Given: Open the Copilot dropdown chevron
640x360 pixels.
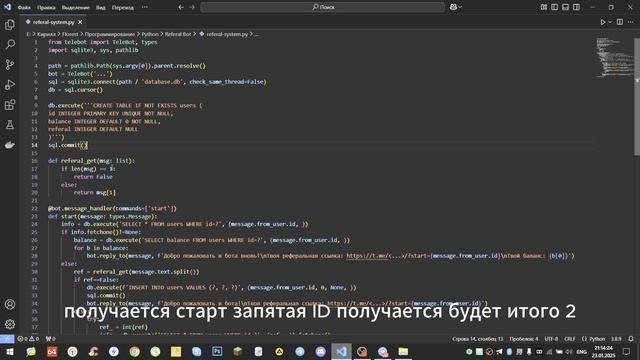Looking at the screenshot, I should [460, 7].
